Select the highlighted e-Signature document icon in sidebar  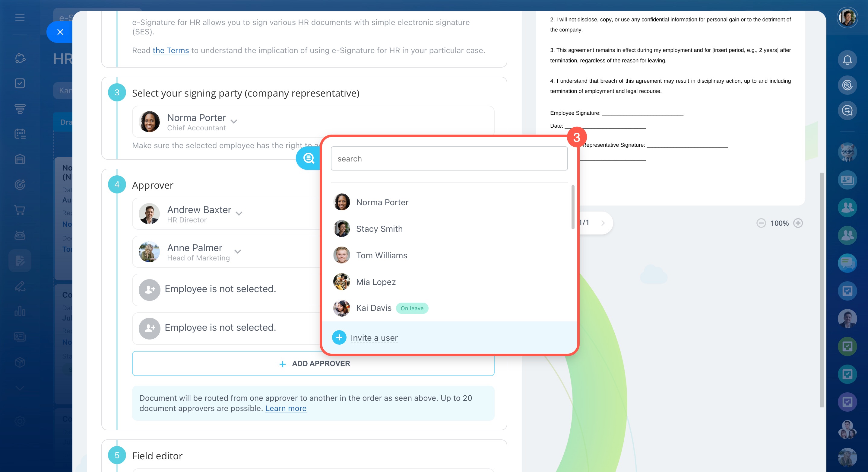[20, 261]
